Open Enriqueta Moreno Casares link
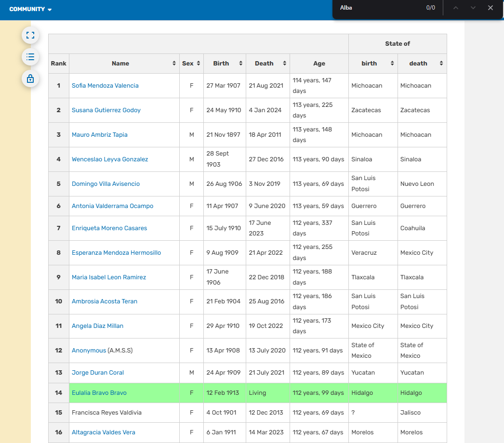This screenshot has height=443, width=504. pos(109,228)
